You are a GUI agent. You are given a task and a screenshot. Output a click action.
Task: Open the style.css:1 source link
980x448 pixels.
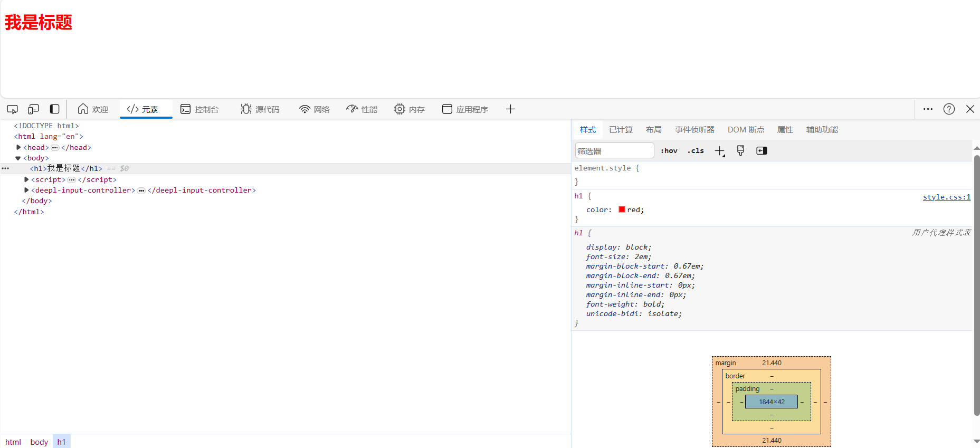[947, 197]
